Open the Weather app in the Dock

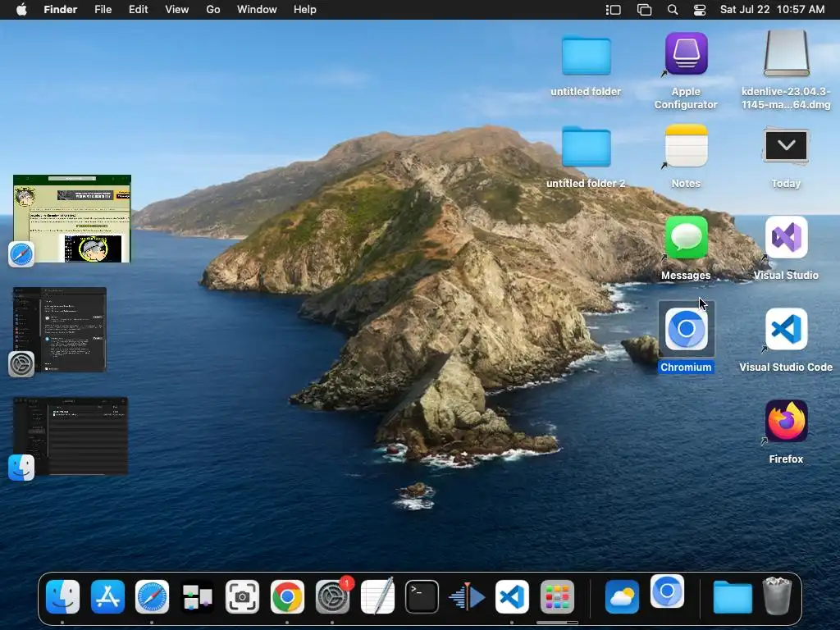coord(622,597)
